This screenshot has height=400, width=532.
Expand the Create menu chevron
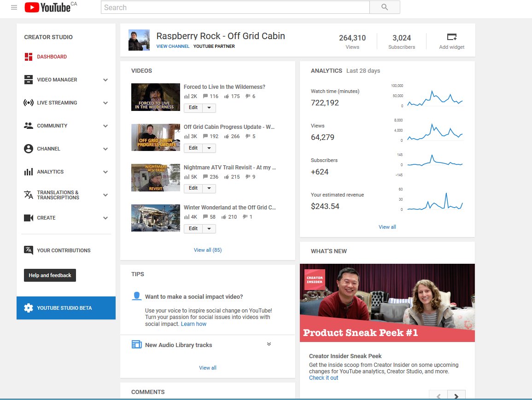(x=105, y=218)
